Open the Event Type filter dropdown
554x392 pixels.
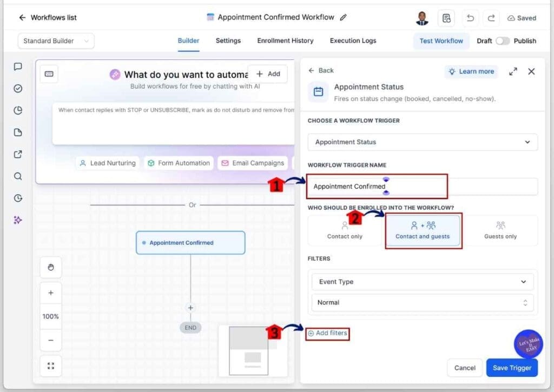point(423,282)
